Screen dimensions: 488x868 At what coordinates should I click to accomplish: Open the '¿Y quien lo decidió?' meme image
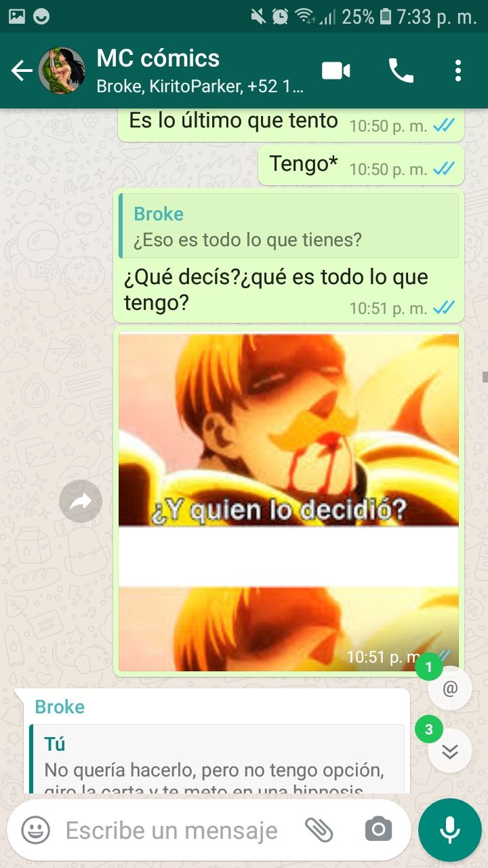pos(289,502)
